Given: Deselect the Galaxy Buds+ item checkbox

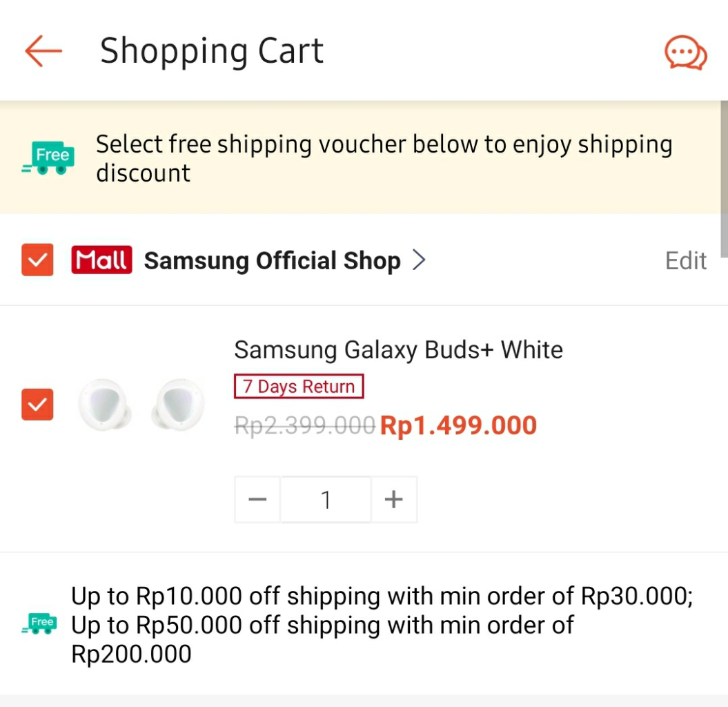Looking at the screenshot, I should (x=37, y=404).
